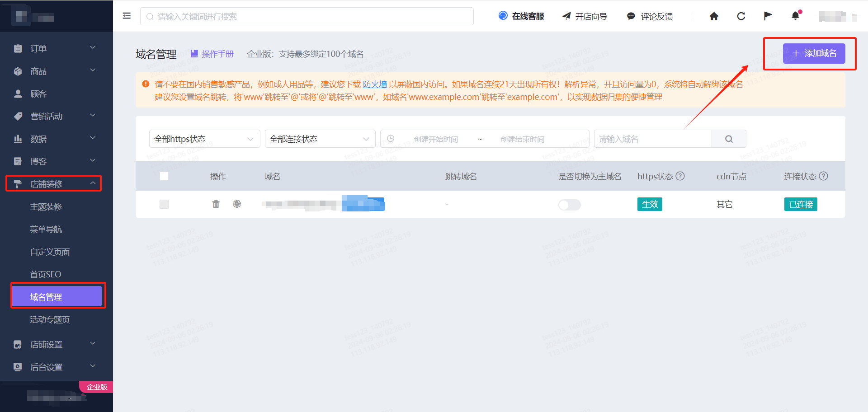Open 自定义页面 submenu item
The image size is (868, 412).
(50, 252)
